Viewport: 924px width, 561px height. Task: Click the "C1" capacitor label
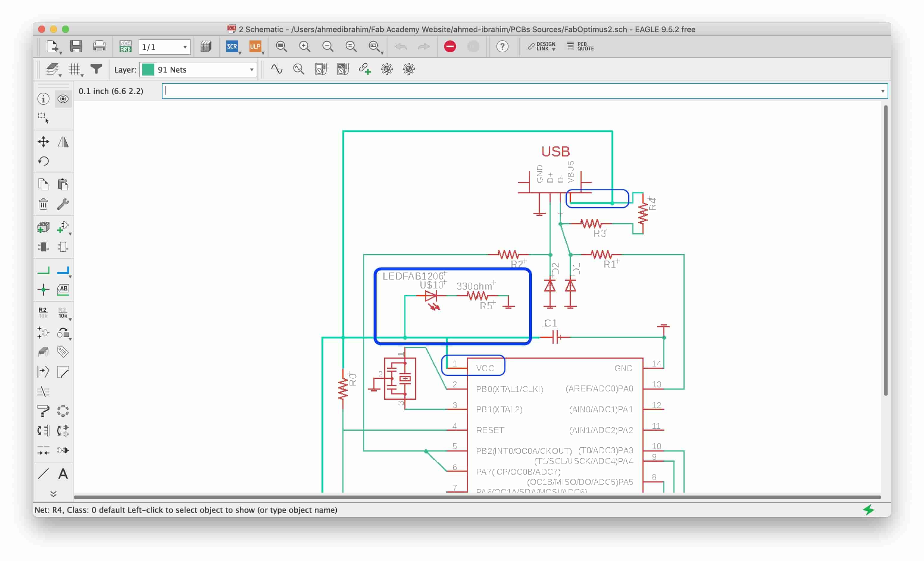[x=550, y=323]
